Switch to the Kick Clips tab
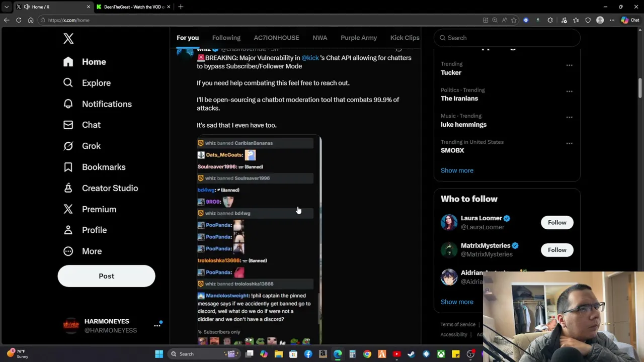The height and width of the screenshot is (362, 644). point(405,38)
